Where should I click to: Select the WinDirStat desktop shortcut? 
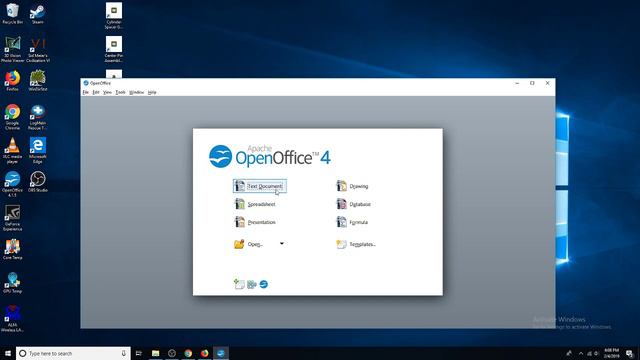[38, 81]
